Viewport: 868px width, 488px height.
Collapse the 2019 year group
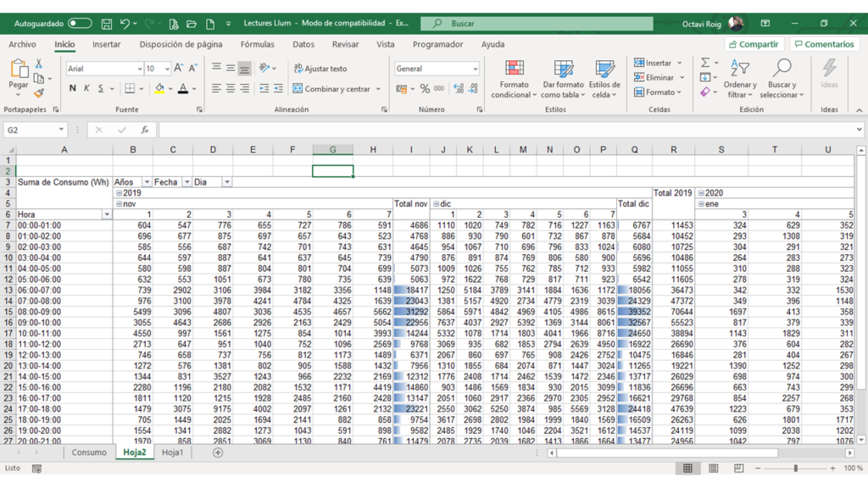(119, 193)
